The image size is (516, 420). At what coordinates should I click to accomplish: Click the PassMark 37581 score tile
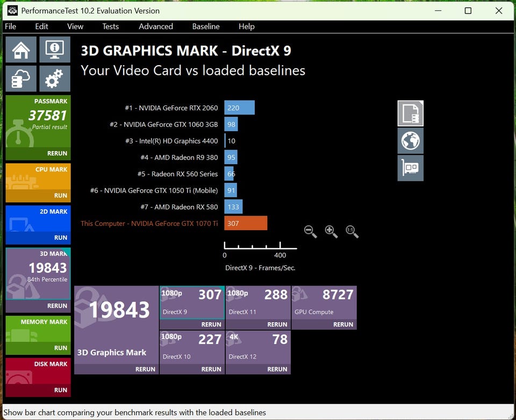click(38, 122)
